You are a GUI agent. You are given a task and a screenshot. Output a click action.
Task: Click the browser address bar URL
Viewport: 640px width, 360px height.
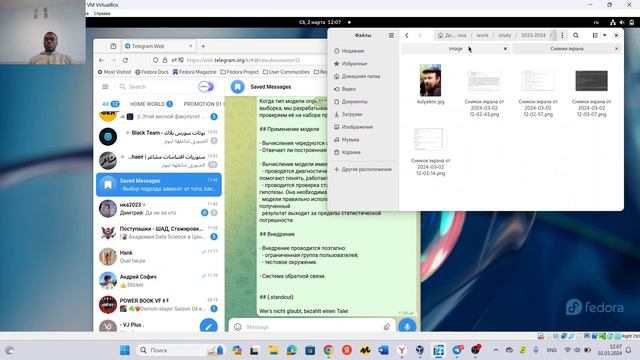point(243,60)
